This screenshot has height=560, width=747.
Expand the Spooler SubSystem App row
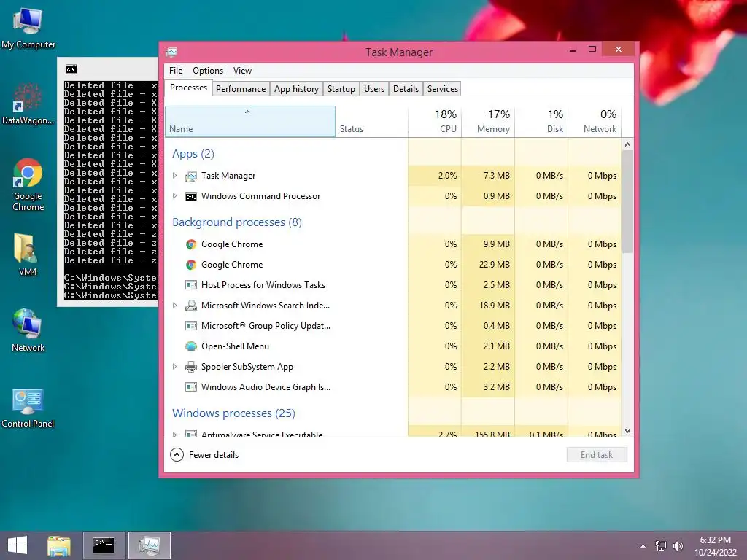pos(175,367)
